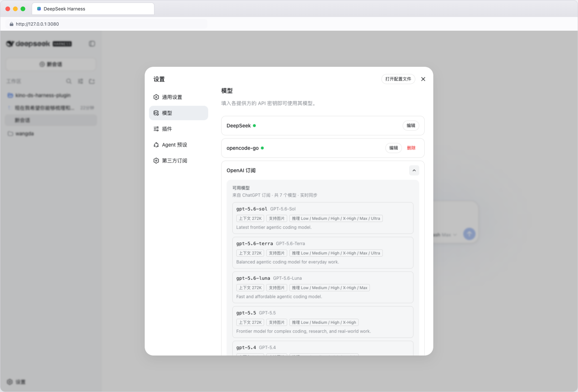Delete the opencode-go provider

tap(411, 148)
